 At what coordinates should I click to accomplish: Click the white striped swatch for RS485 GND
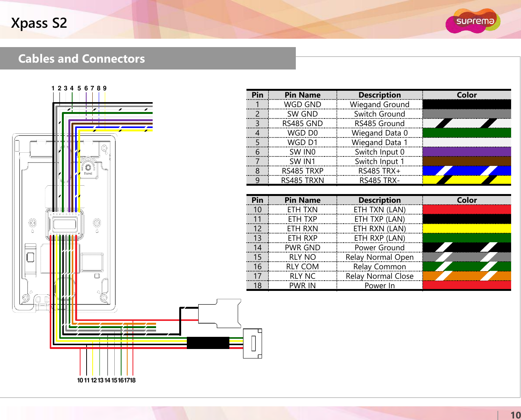(x=467, y=123)
